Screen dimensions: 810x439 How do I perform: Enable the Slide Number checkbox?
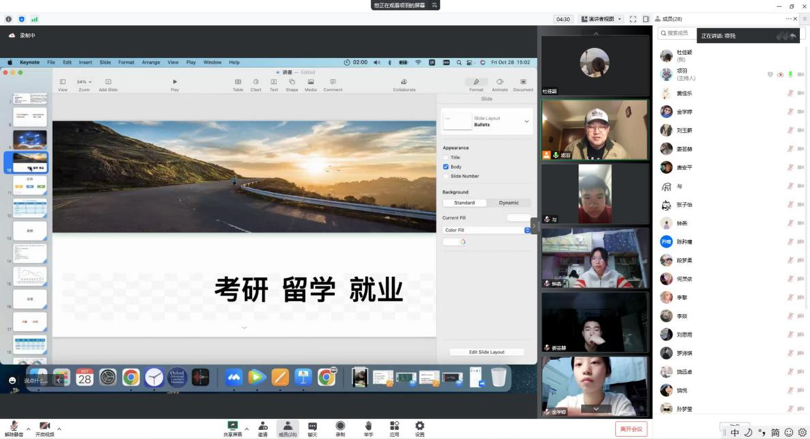[x=446, y=176]
